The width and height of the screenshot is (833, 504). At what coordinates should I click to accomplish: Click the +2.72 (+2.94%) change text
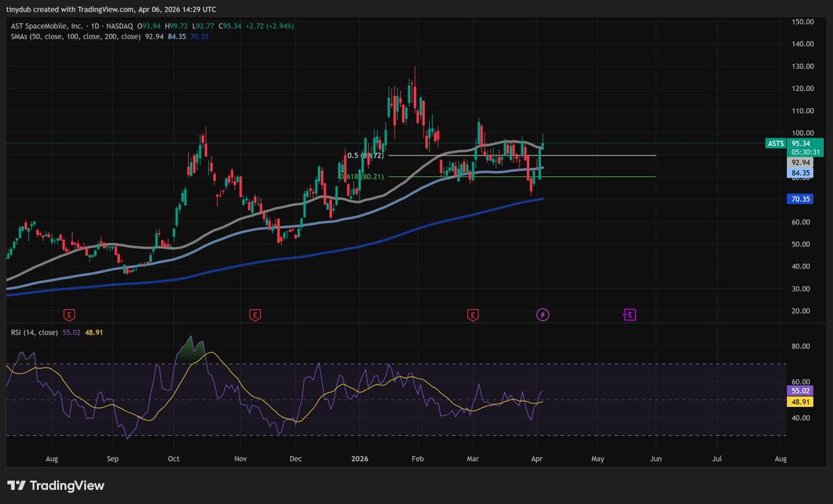click(271, 26)
